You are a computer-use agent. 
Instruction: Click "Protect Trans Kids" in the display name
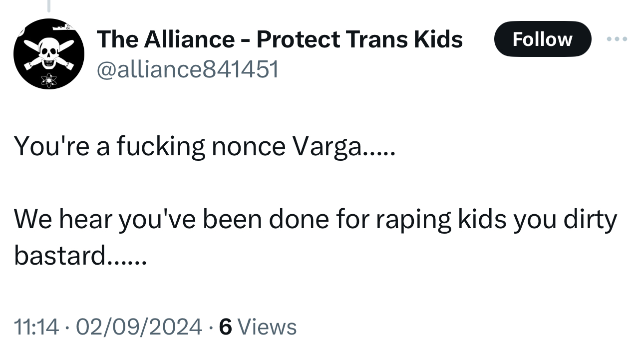[x=359, y=39]
